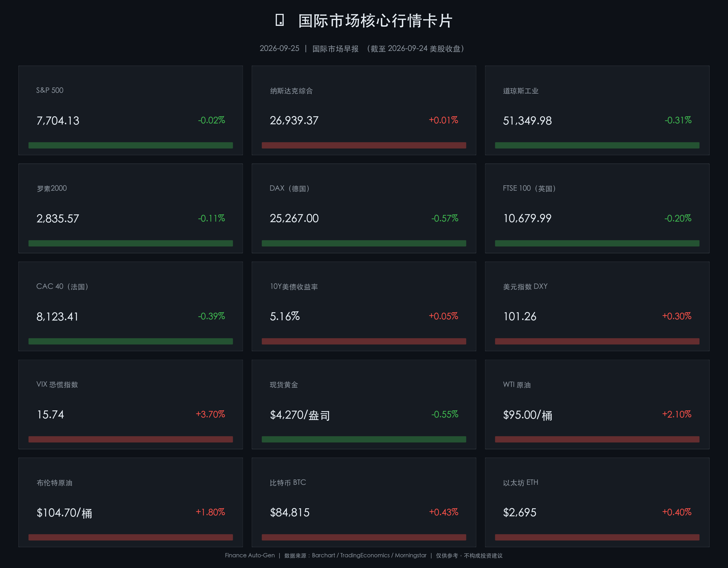Select the value 8,123.41

(57, 317)
